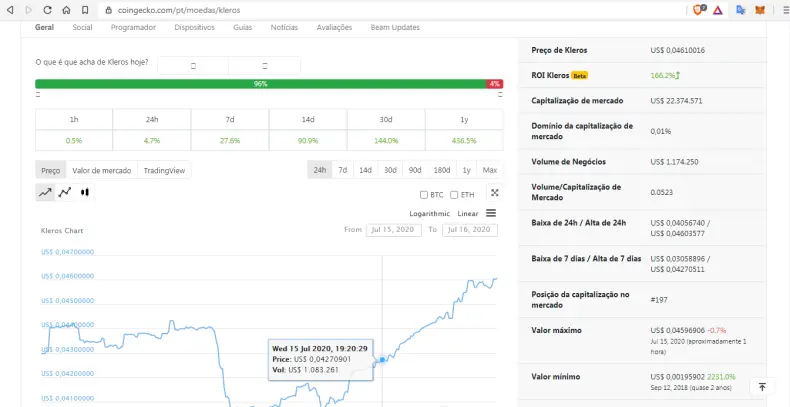
Task: Open the Notícias tab
Action: [x=284, y=27]
